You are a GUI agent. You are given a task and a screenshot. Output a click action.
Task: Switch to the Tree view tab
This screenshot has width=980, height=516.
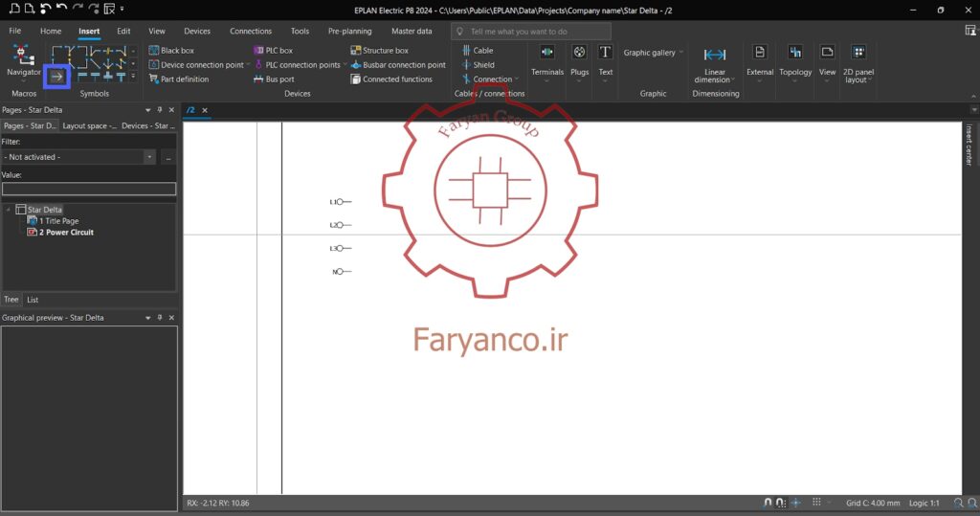(x=11, y=300)
